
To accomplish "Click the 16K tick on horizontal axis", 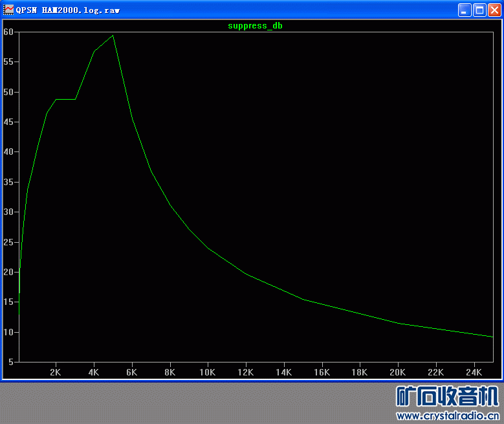I will point(322,372).
